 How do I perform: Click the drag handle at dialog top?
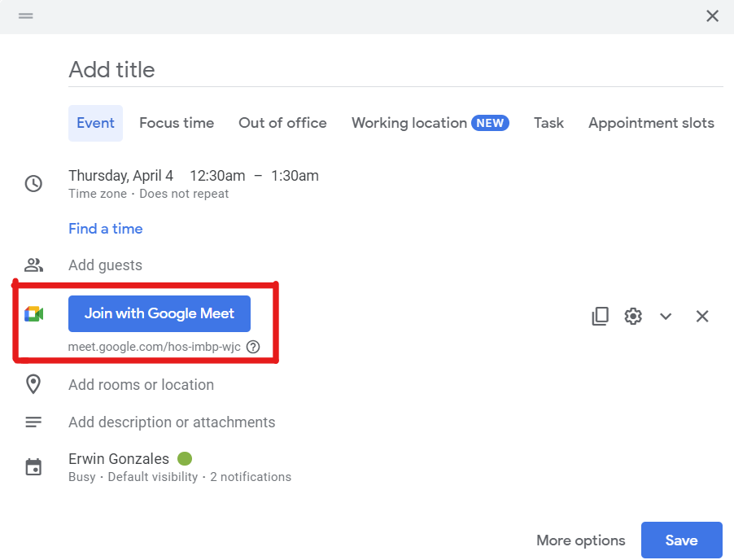click(26, 16)
